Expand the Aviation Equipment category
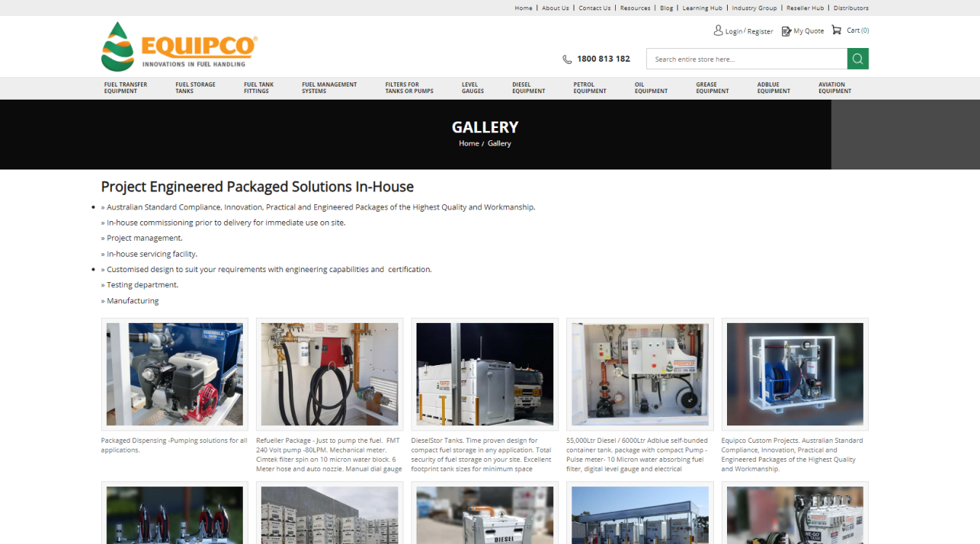 [834, 88]
